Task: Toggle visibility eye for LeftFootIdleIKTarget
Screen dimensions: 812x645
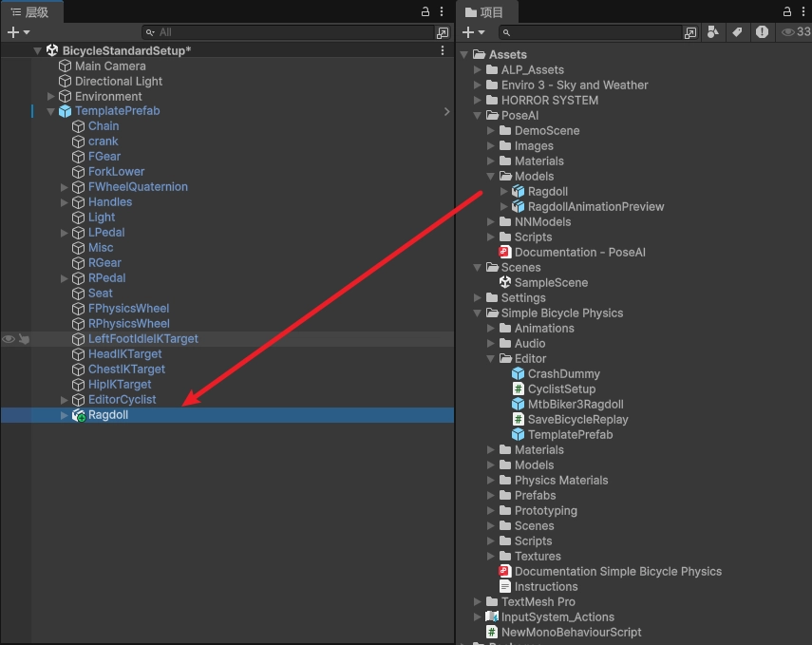Action: [x=9, y=339]
